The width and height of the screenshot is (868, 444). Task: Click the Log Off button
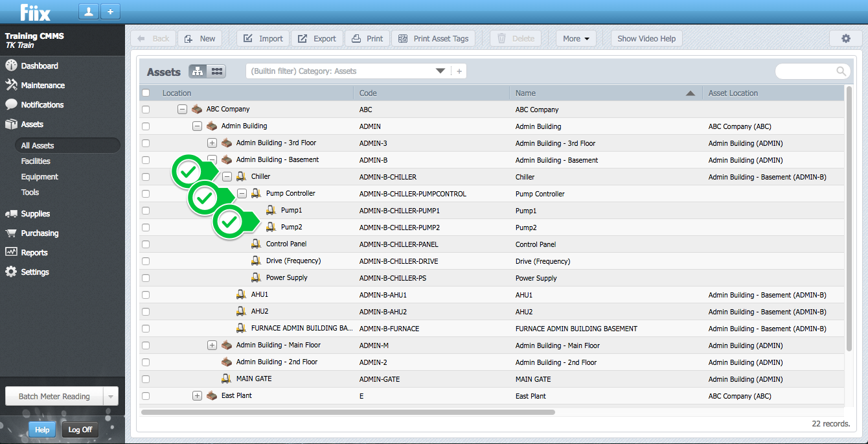(80, 430)
